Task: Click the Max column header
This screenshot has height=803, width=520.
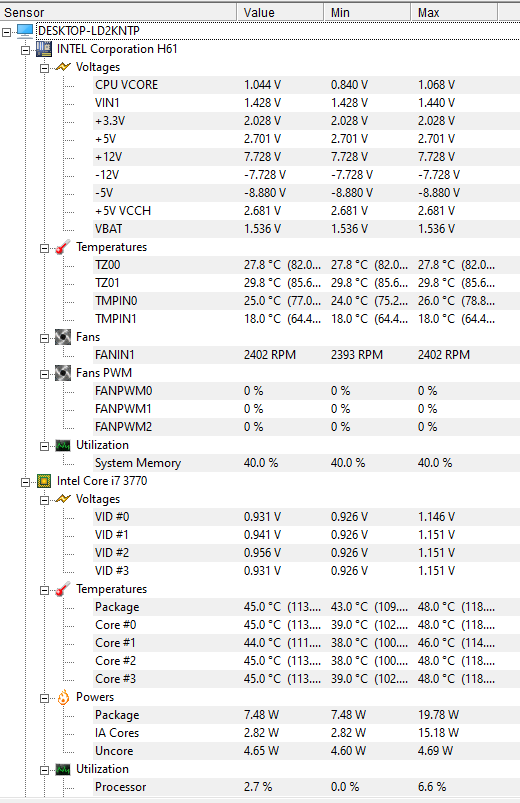Action: coord(454,12)
